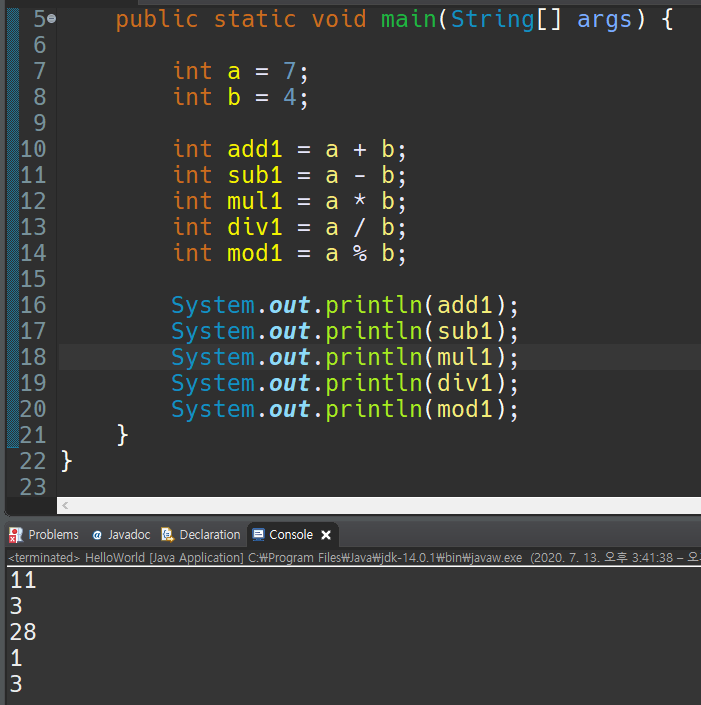The width and height of the screenshot is (701, 705).
Task: Click the 'static' keyword
Action: point(255,19)
